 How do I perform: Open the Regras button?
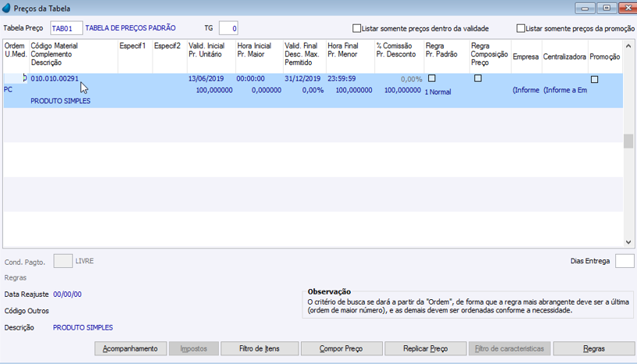click(593, 348)
